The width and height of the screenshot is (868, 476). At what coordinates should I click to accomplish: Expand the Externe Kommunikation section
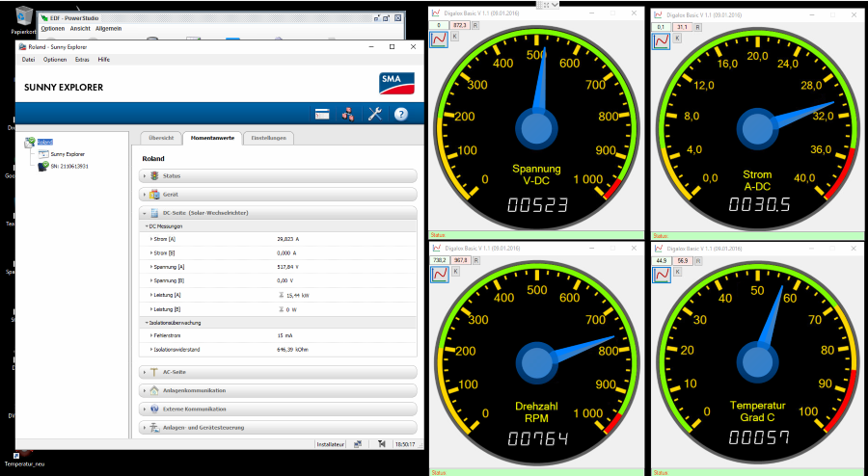145,410
